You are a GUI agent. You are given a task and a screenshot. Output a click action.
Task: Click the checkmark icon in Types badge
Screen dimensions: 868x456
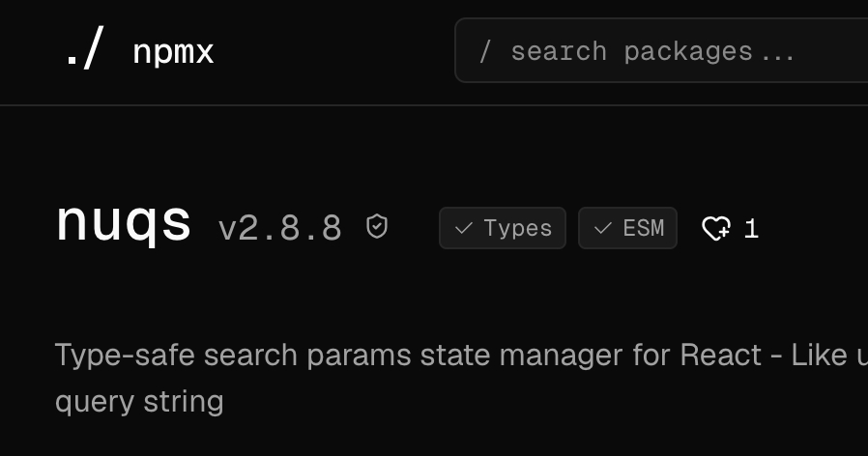point(463,228)
